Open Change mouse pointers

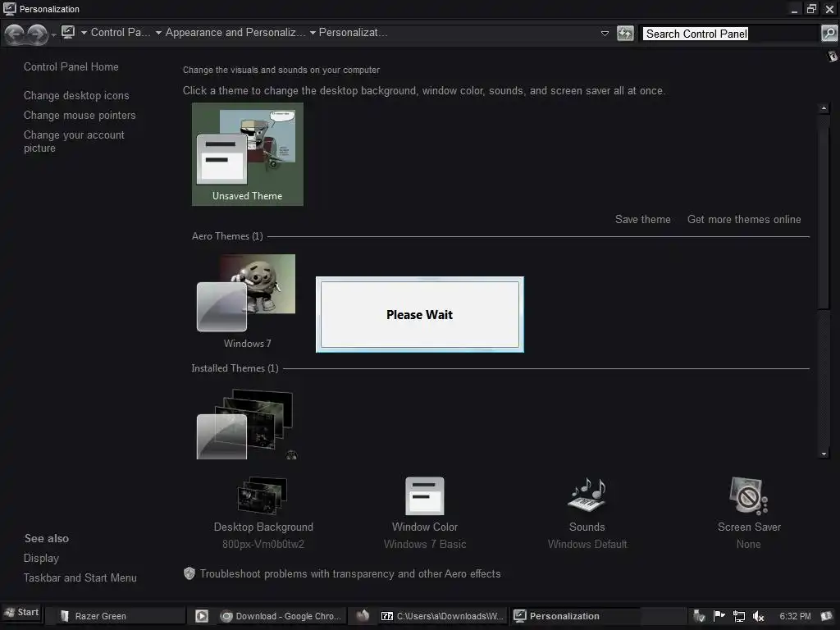tap(80, 116)
